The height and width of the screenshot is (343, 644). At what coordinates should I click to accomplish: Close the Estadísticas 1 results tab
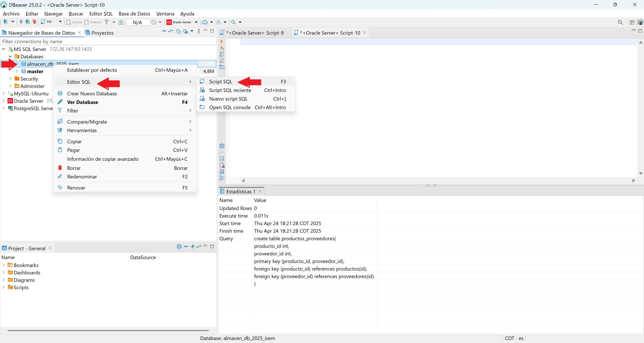click(x=260, y=191)
